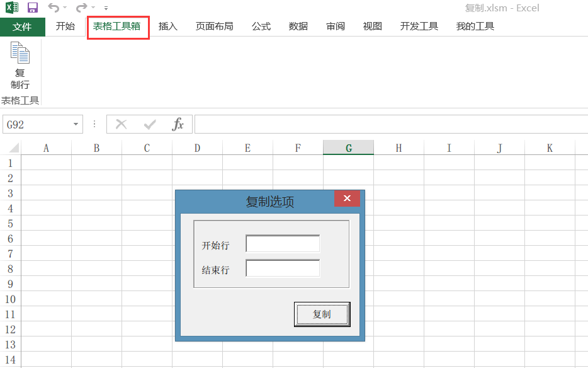Click the formula bar confirm checkmark icon
This screenshot has width=588, height=368.
(150, 125)
